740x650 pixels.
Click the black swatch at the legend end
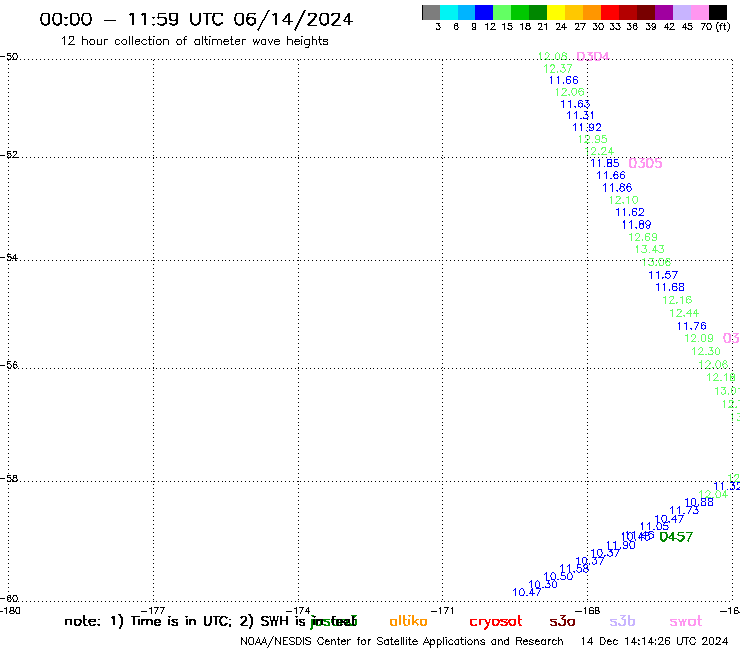tap(718, 12)
